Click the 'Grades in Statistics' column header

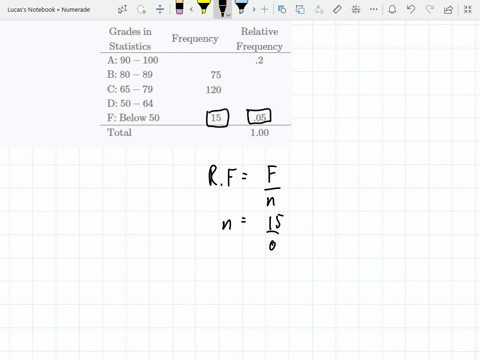pyautogui.click(x=130, y=39)
